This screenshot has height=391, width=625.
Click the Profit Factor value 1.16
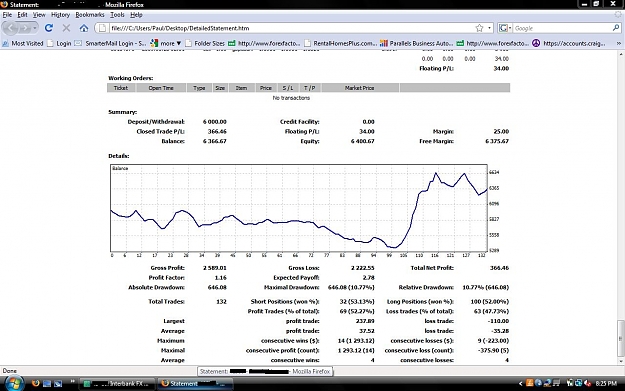pos(220,277)
